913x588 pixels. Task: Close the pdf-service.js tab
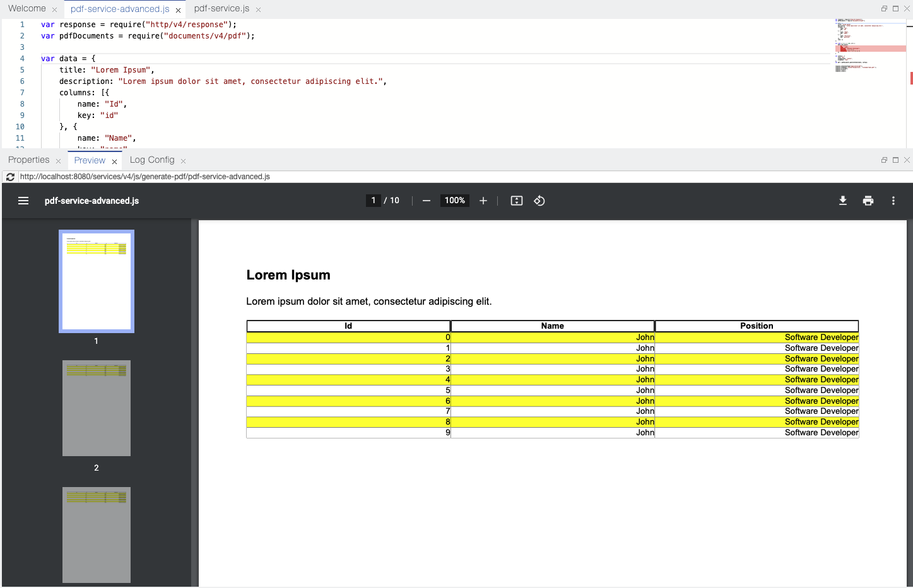click(x=258, y=9)
